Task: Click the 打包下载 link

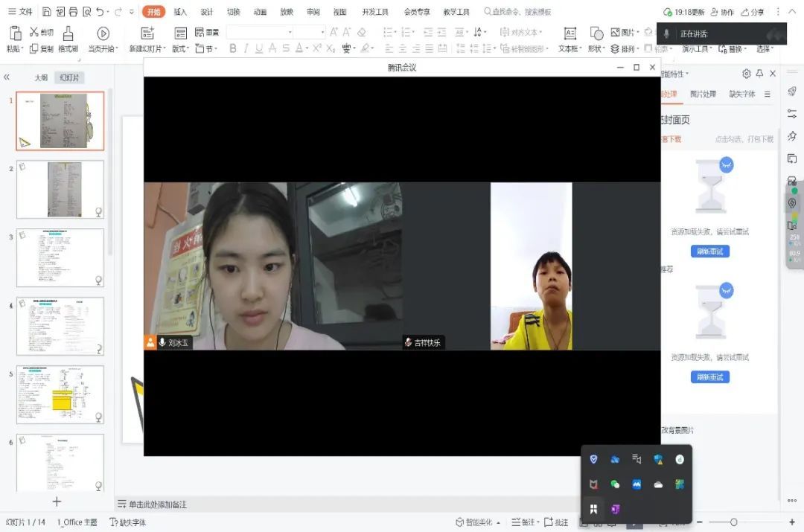Action: pos(759,139)
